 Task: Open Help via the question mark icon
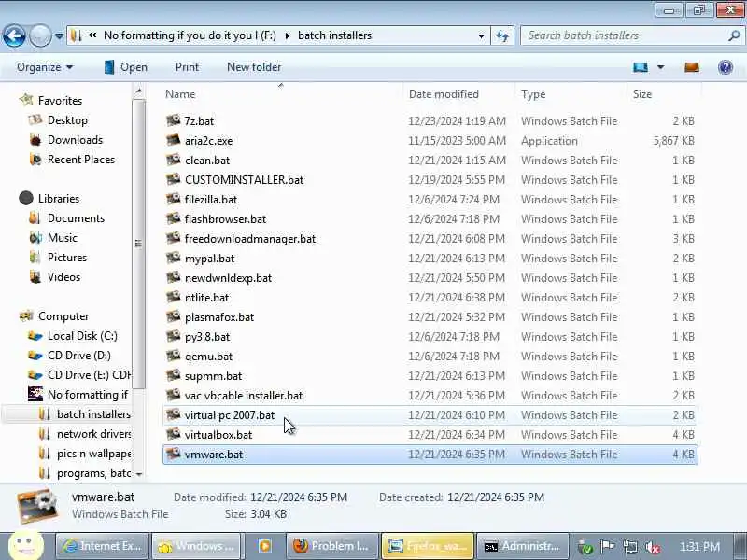click(726, 67)
